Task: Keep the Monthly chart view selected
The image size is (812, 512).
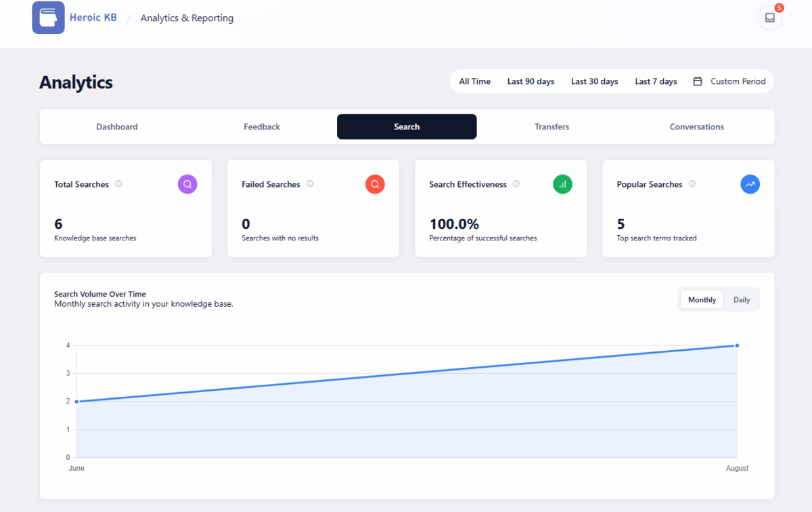Action: pyautogui.click(x=701, y=299)
